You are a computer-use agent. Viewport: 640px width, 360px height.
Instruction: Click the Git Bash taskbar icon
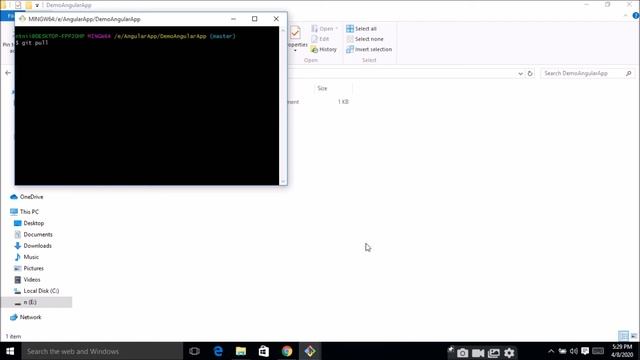310,351
